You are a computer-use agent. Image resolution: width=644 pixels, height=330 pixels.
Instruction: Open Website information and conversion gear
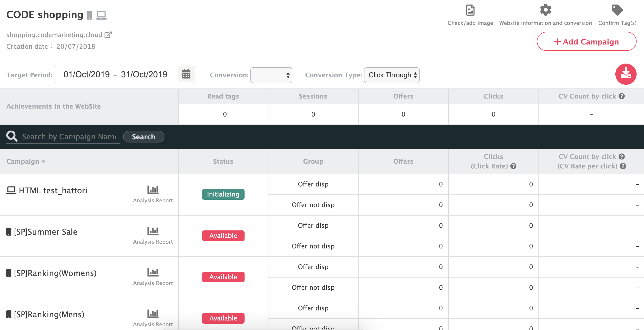(546, 10)
